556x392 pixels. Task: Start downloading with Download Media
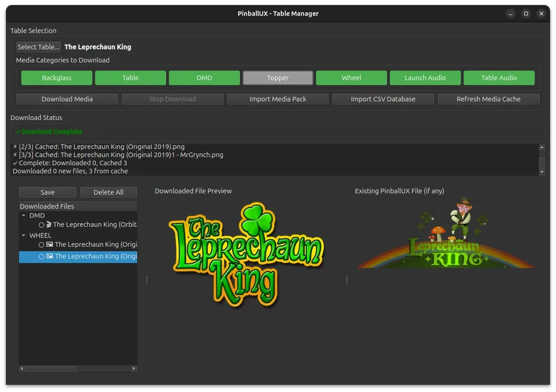(x=67, y=99)
